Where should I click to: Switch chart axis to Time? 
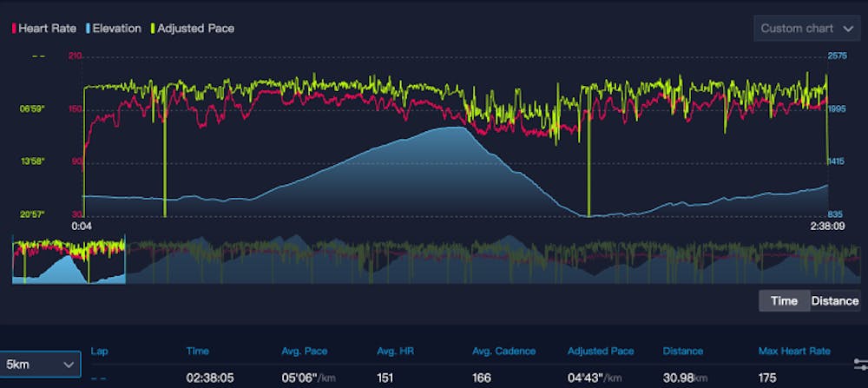click(784, 301)
